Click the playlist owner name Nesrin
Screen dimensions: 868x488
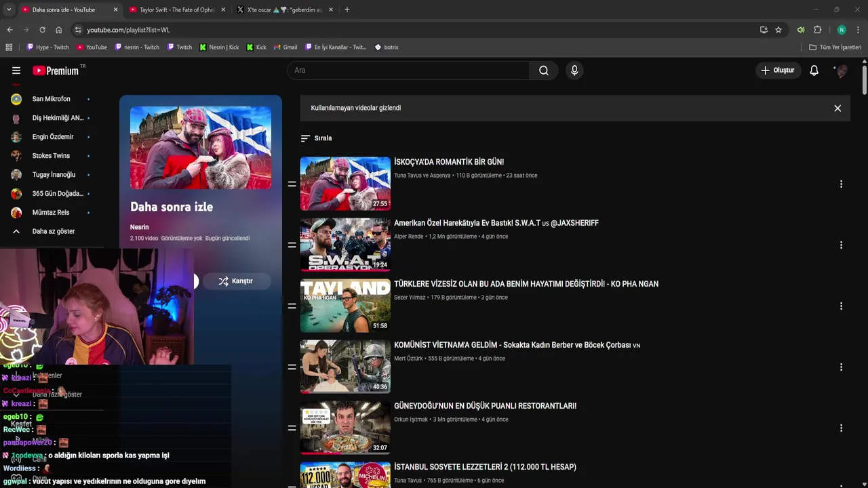coord(140,227)
